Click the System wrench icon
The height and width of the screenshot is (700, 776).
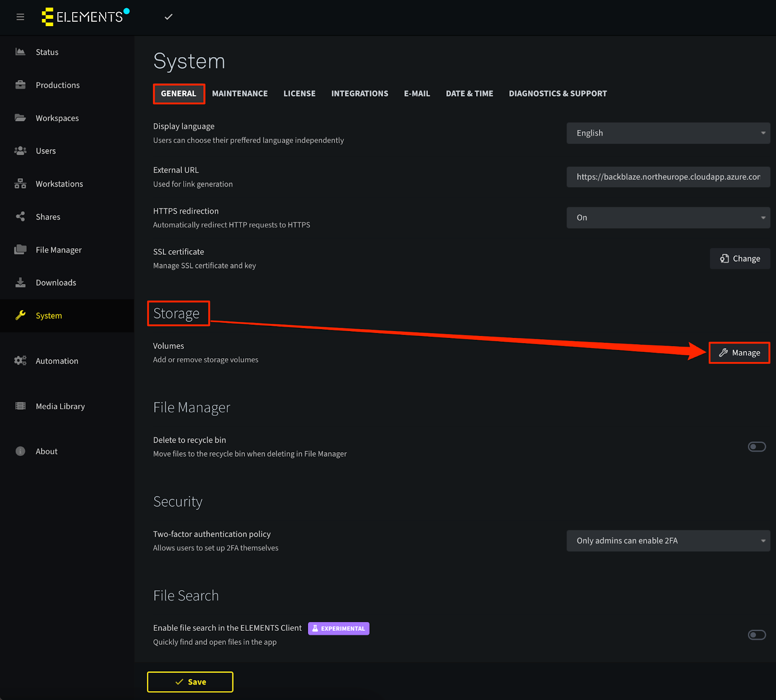20,316
